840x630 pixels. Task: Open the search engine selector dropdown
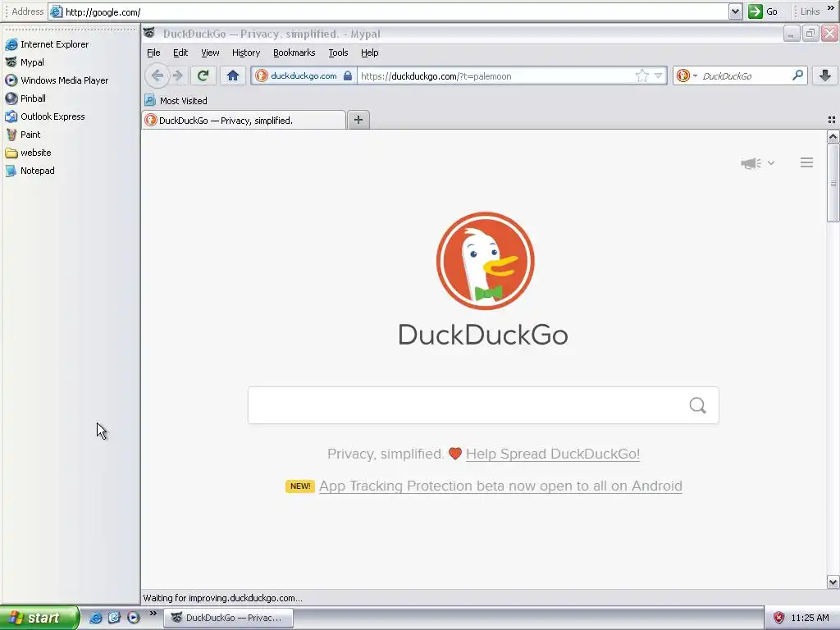[x=686, y=75]
